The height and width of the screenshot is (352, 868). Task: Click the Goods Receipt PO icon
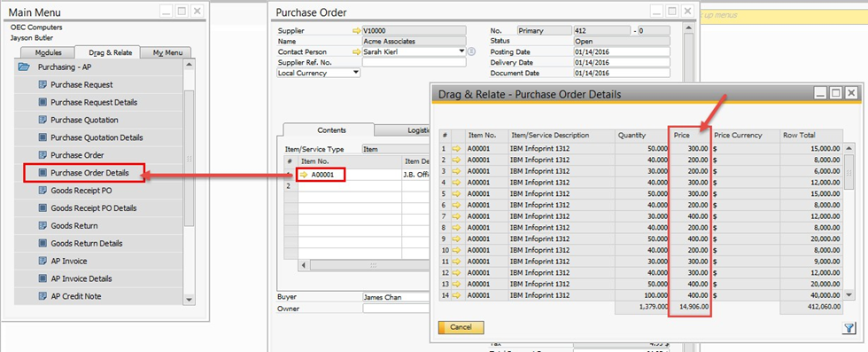(43, 191)
